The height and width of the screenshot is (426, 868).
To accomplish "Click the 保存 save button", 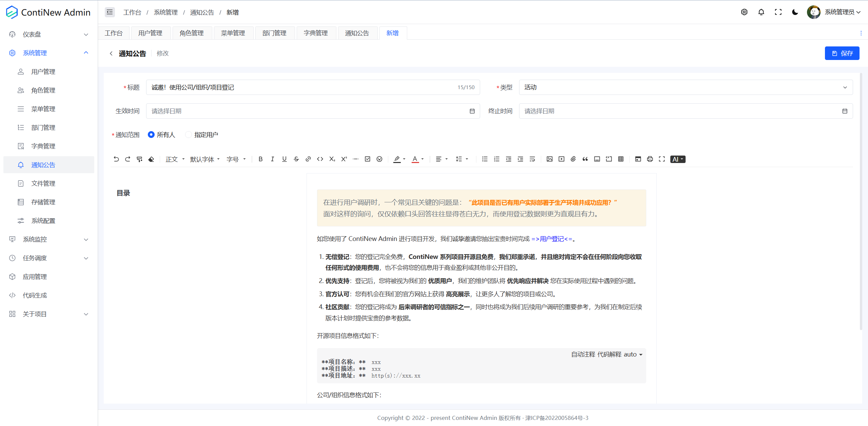I will (842, 53).
